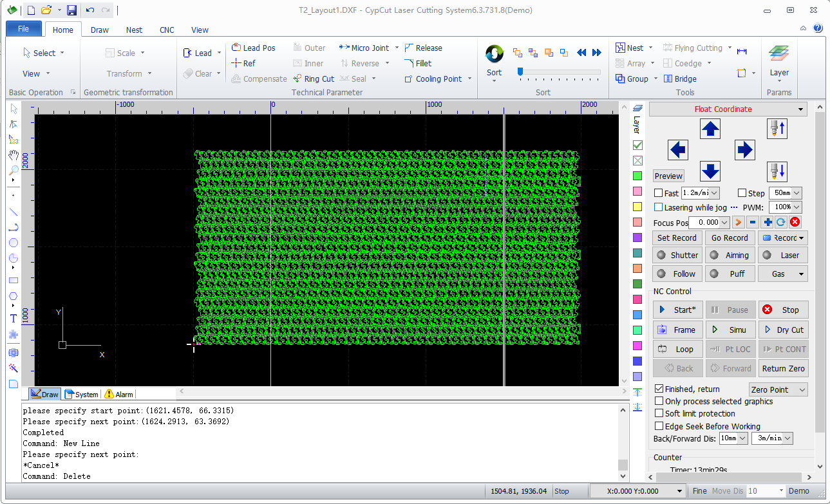
Task: Switch to the Nest ribbon tab
Action: [134, 30]
